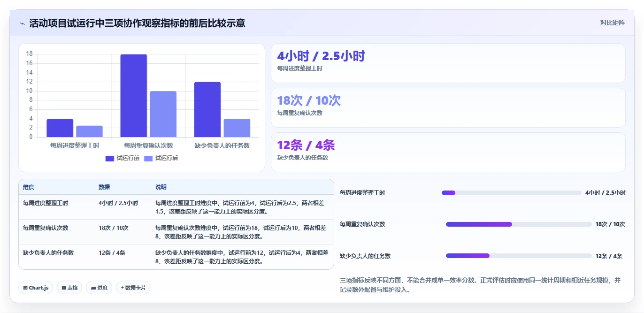Screen dimensions: 644x313
Task: Select the 每周进度整理工时 table row label
Action: pos(46,203)
